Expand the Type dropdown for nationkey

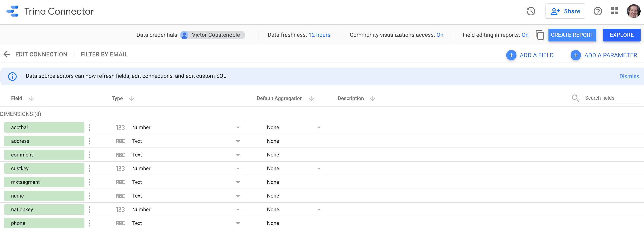(238, 210)
